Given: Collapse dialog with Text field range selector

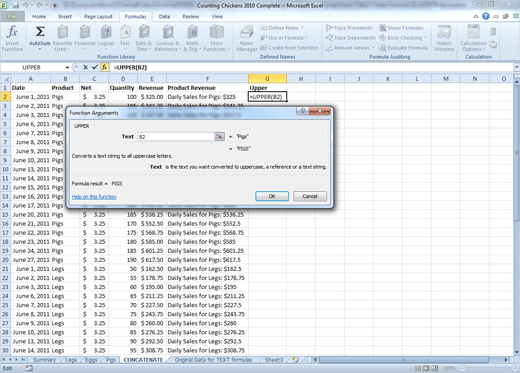Looking at the screenshot, I should click(x=219, y=136).
